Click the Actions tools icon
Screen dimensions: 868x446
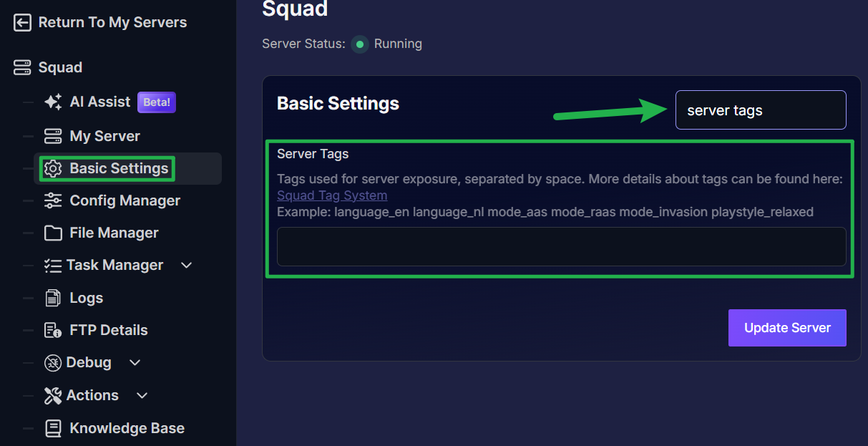[x=53, y=395]
